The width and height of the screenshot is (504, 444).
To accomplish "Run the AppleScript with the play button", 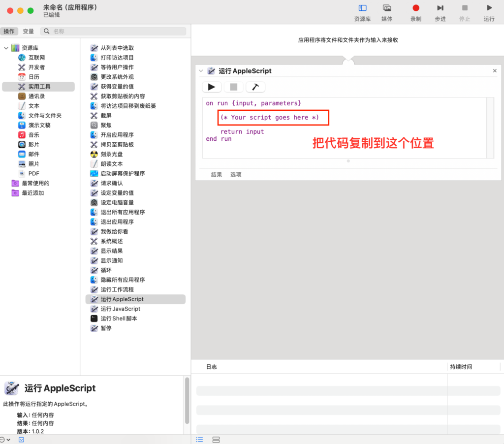I will (x=212, y=87).
